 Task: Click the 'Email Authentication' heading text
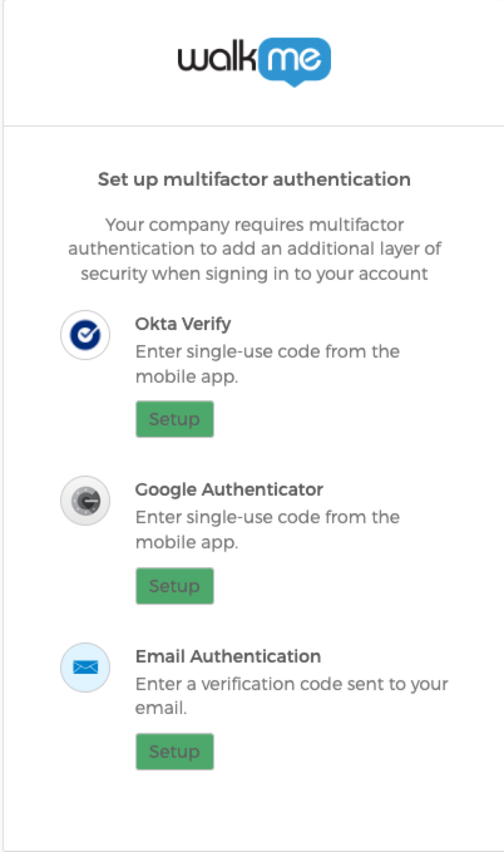[x=228, y=656]
